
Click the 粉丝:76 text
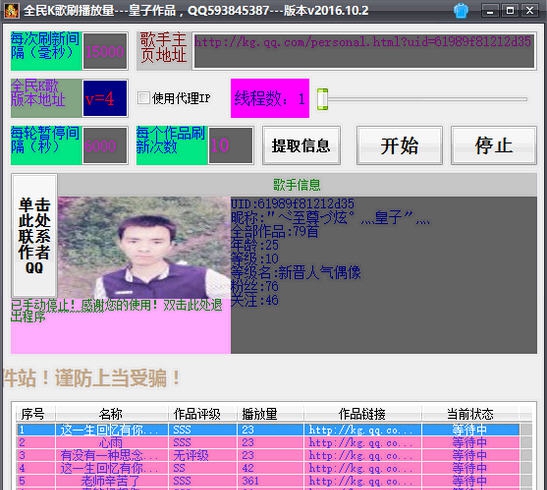[x=255, y=287]
